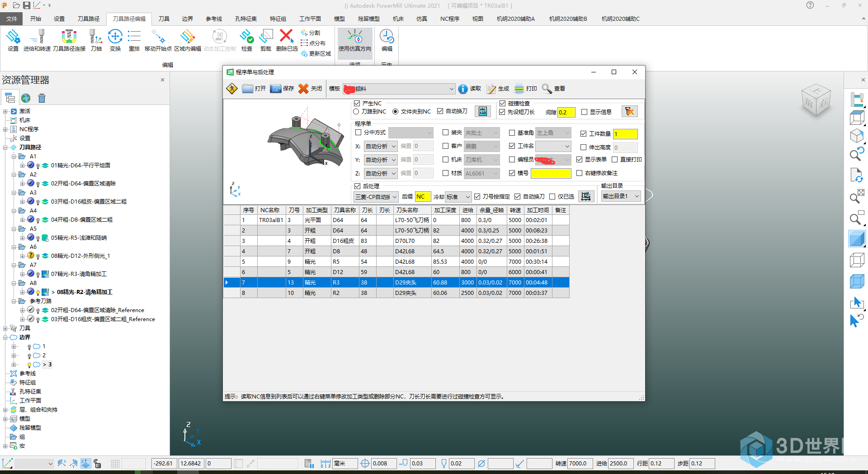The height and width of the screenshot is (474, 868).
Task: Switch to the 刀具路径 ribbon tab
Action: click(x=88, y=19)
